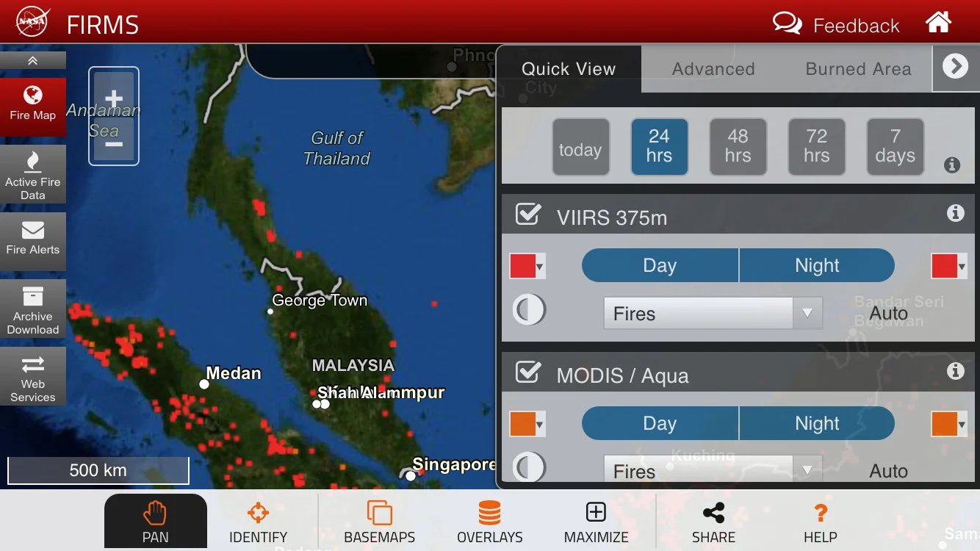Change MODIS Aqua night color swatch
The image size is (980, 551).
click(948, 424)
